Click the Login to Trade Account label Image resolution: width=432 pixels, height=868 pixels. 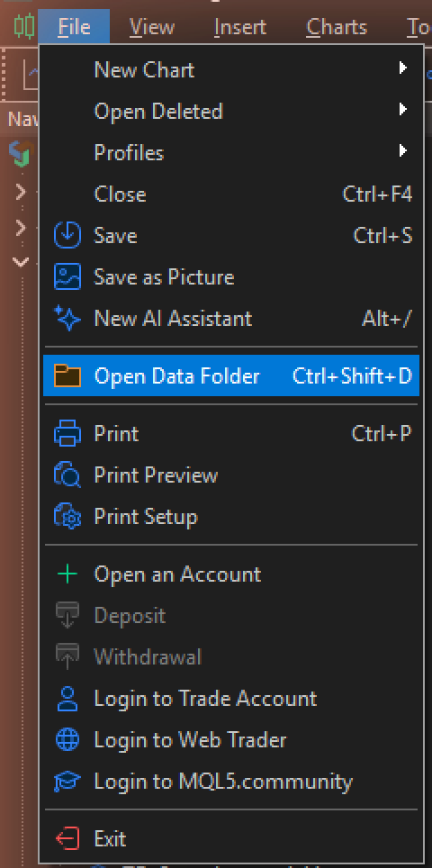pyautogui.click(x=205, y=699)
